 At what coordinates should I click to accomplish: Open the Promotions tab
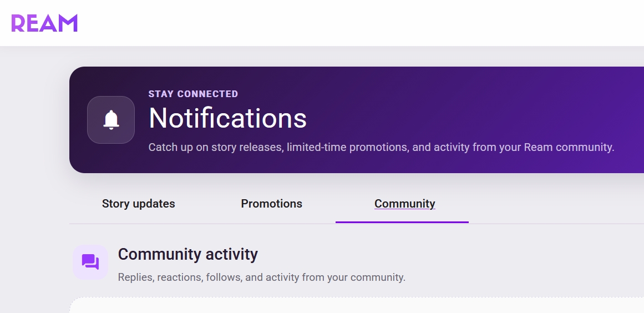coord(271,204)
